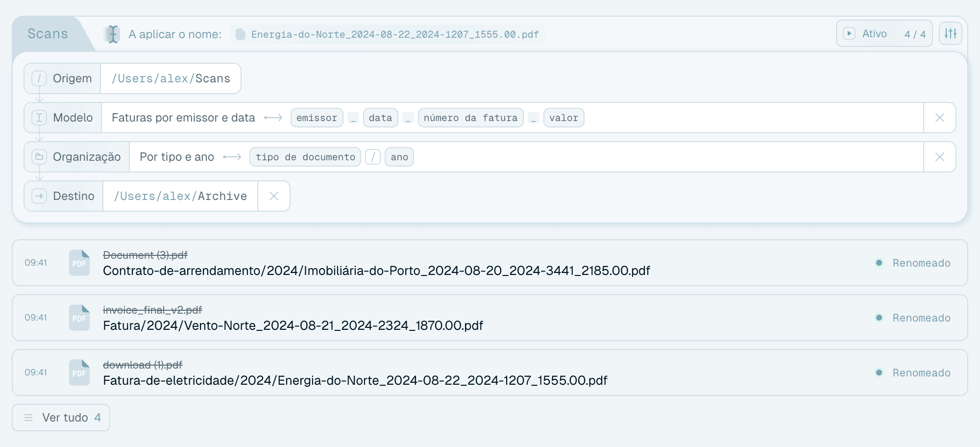
Task: Click the arrow icon next to Destino
Action: click(x=39, y=196)
